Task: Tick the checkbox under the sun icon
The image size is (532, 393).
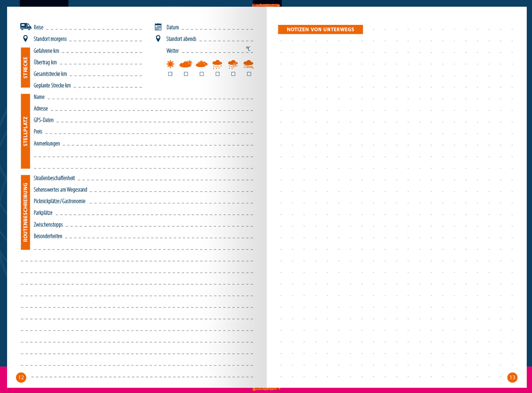Action: tap(170, 74)
